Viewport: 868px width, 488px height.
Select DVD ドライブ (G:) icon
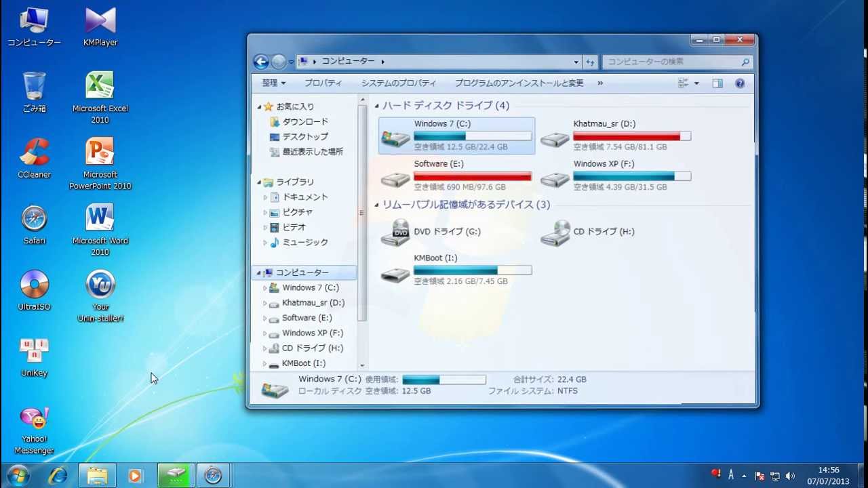(395, 232)
